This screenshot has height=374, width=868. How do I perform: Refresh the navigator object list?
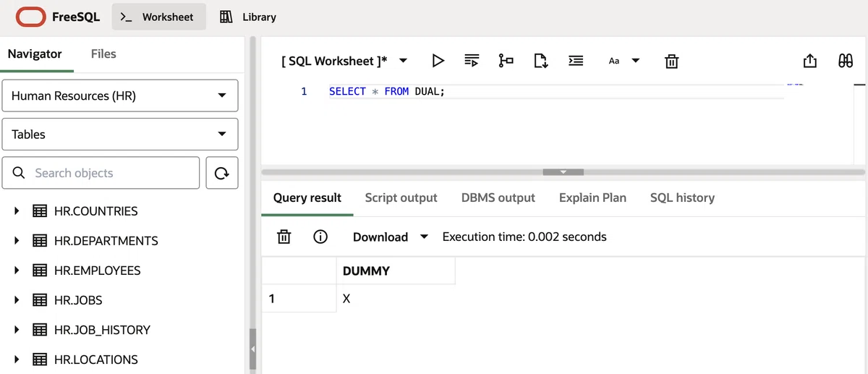[x=222, y=173]
